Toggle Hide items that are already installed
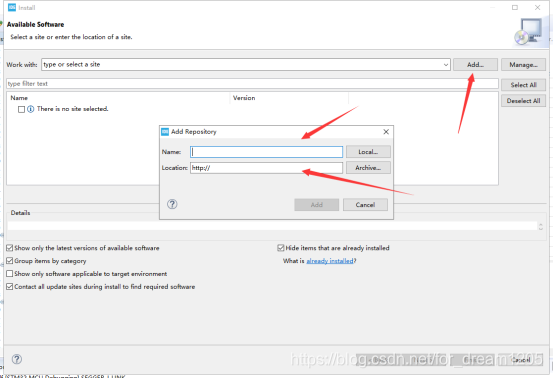The width and height of the screenshot is (553, 378). coord(281,248)
